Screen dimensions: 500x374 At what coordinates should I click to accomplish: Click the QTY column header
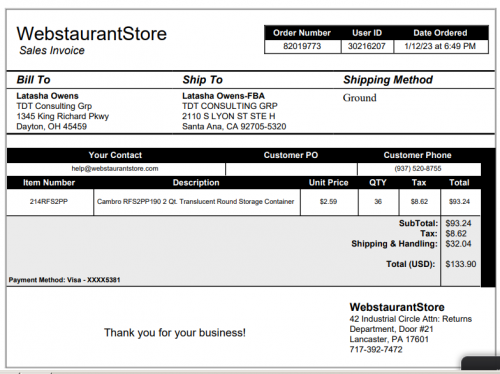click(x=378, y=183)
